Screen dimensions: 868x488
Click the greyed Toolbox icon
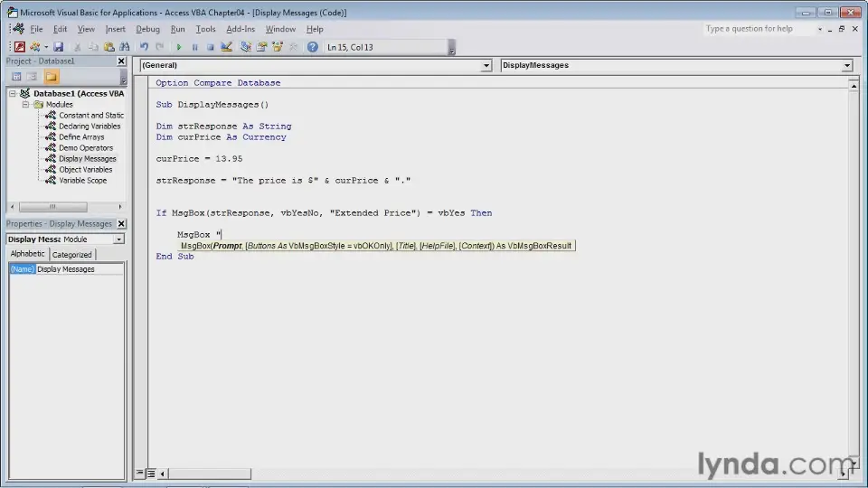[293, 47]
